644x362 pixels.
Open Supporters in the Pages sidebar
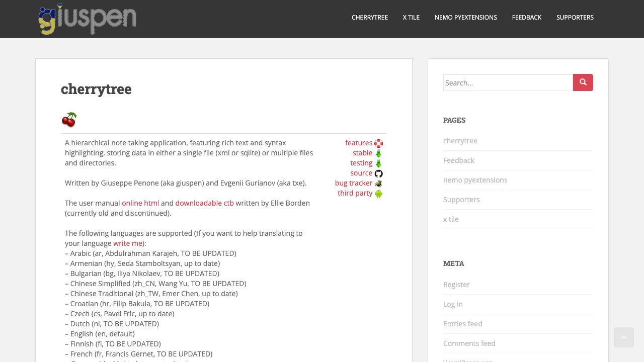click(461, 200)
